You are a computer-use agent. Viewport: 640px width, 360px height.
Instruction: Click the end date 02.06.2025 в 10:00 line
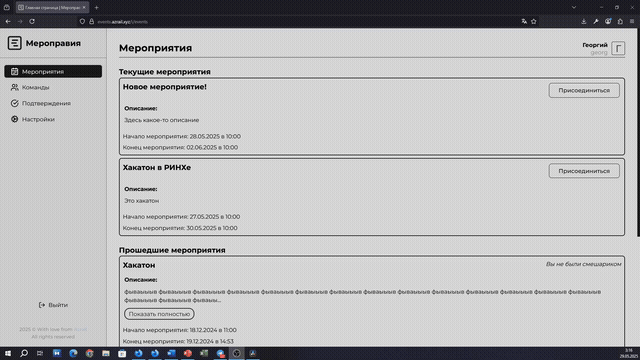pos(180,147)
